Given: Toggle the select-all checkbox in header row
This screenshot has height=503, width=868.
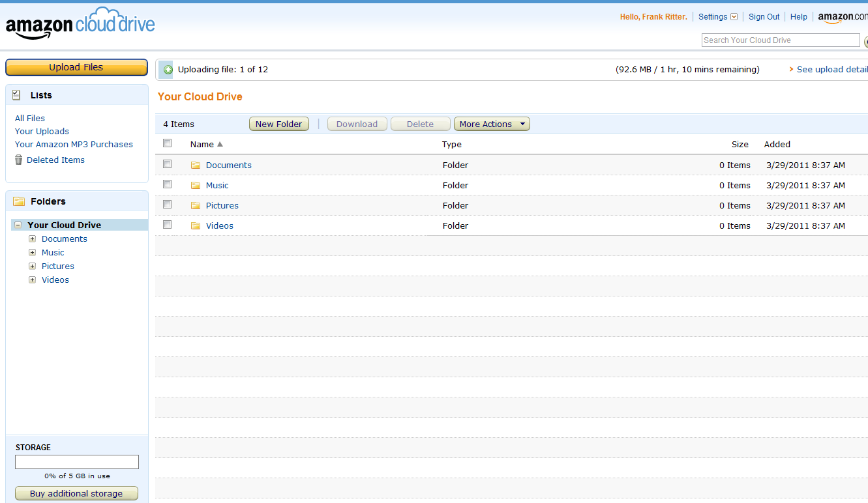Looking at the screenshot, I should (x=168, y=143).
